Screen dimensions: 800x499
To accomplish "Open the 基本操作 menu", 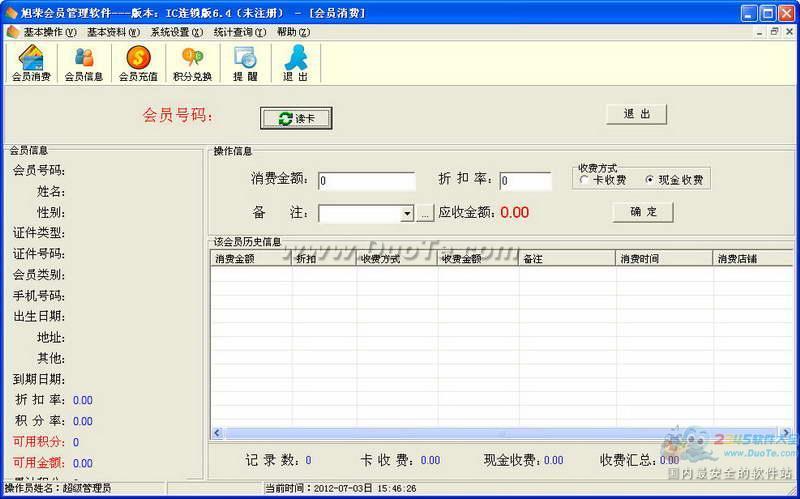I will pyautogui.click(x=42, y=32).
